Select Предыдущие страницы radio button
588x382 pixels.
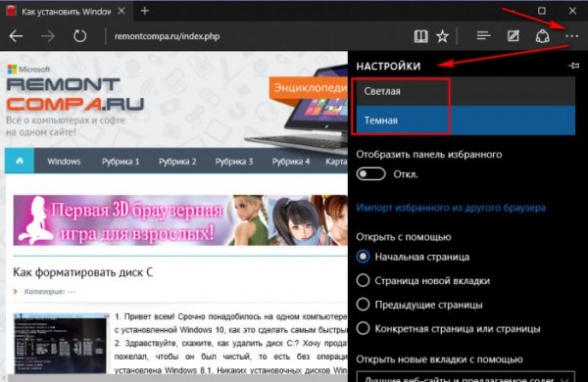point(363,305)
